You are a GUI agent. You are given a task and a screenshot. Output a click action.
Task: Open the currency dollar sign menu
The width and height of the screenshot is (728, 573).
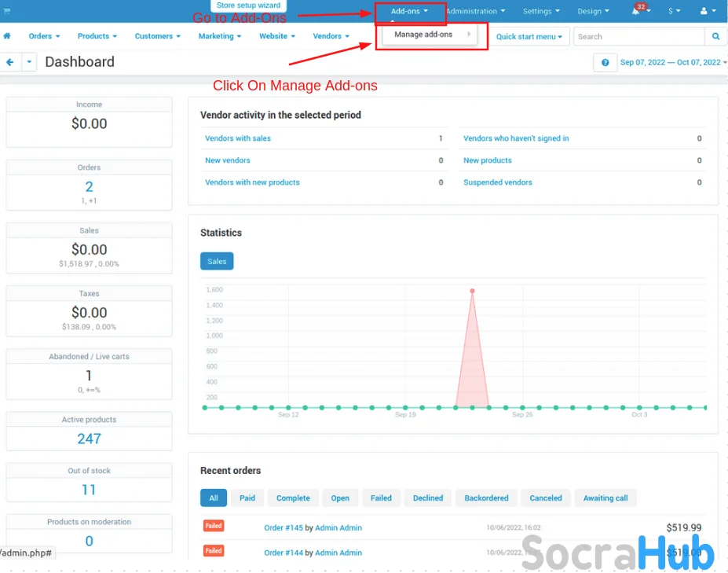tap(674, 11)
